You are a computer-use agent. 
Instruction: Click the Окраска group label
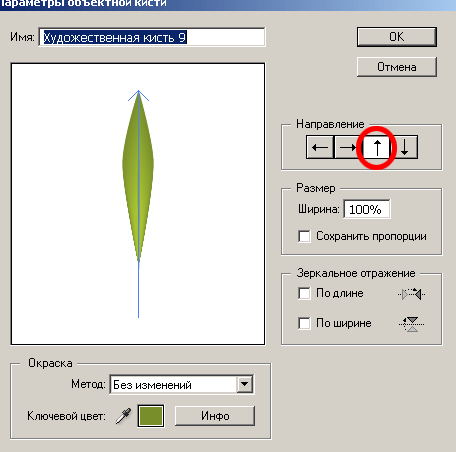(x=50, y=363)
